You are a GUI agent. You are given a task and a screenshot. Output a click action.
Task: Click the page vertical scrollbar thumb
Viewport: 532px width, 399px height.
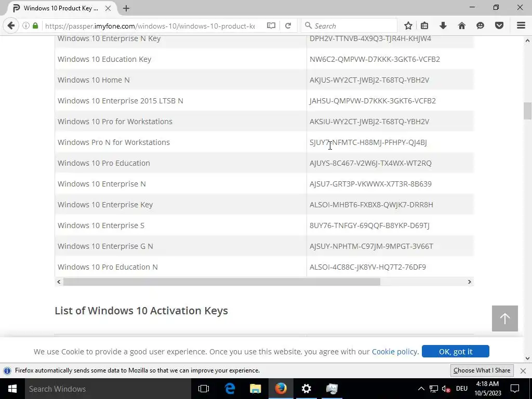point(527,111)
